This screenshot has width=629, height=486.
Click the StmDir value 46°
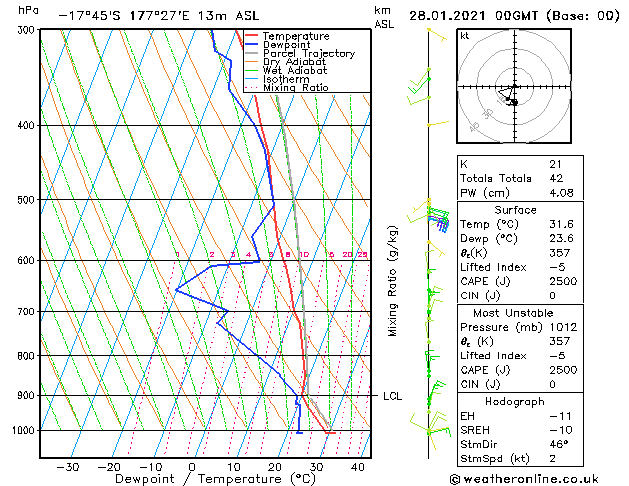[x=559, y=444]
